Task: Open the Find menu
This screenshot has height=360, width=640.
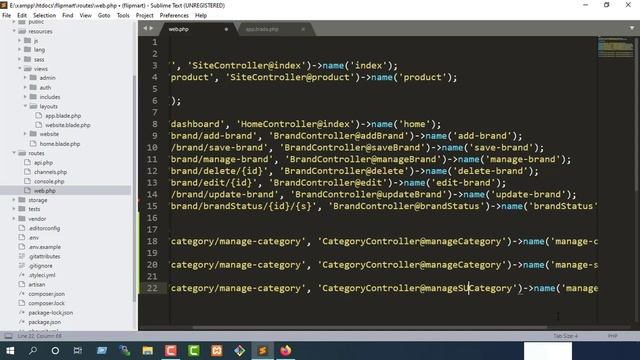Action: coord(67,16)
